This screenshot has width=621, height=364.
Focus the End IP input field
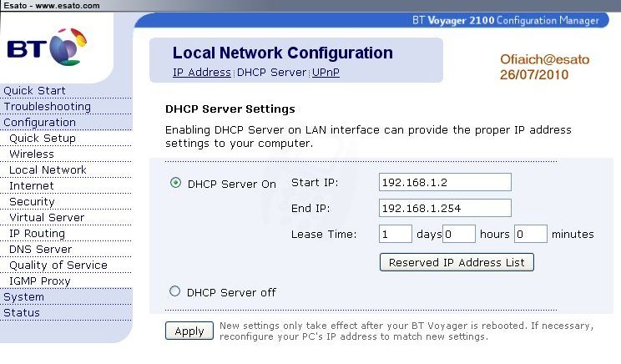click(x=445, y=208)
